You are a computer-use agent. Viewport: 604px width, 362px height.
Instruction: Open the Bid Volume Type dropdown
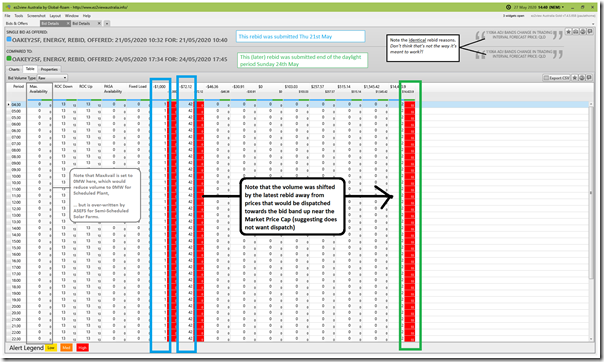click(x=52, y=78)
